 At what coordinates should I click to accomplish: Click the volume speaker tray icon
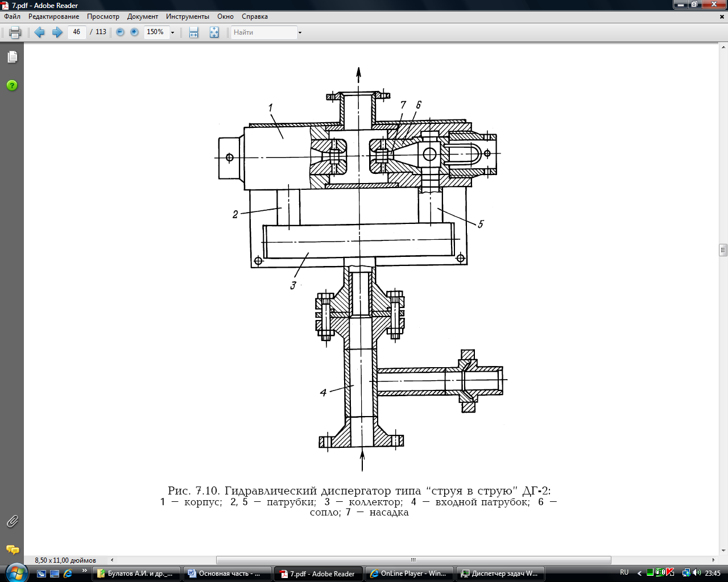click(697, 573)
